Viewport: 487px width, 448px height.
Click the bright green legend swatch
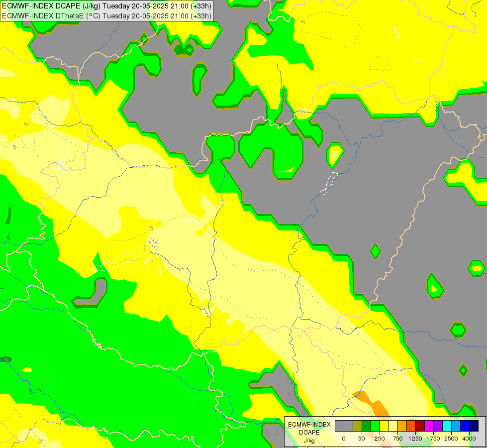[375, 426]
